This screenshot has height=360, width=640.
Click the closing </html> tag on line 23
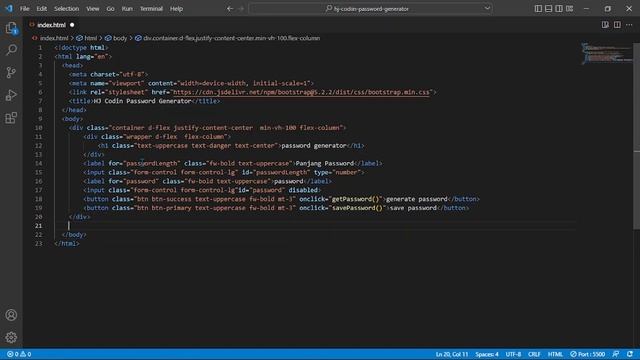point(67,244)
